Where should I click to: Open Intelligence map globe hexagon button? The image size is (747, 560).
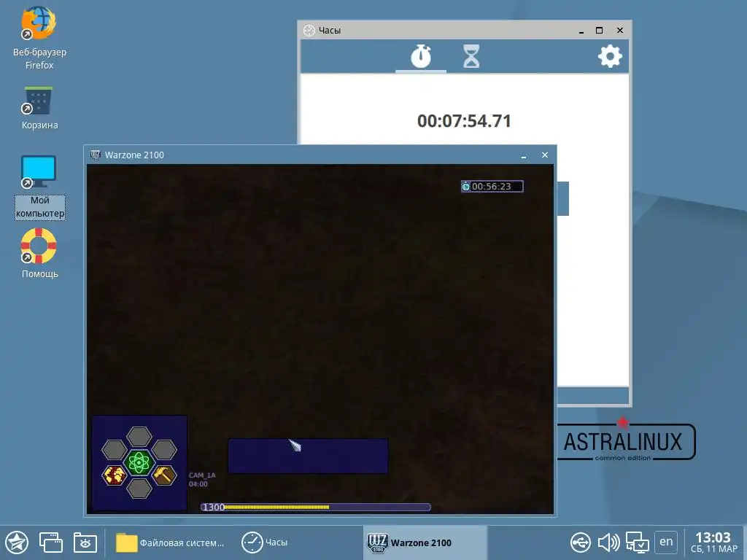(115, 475)
